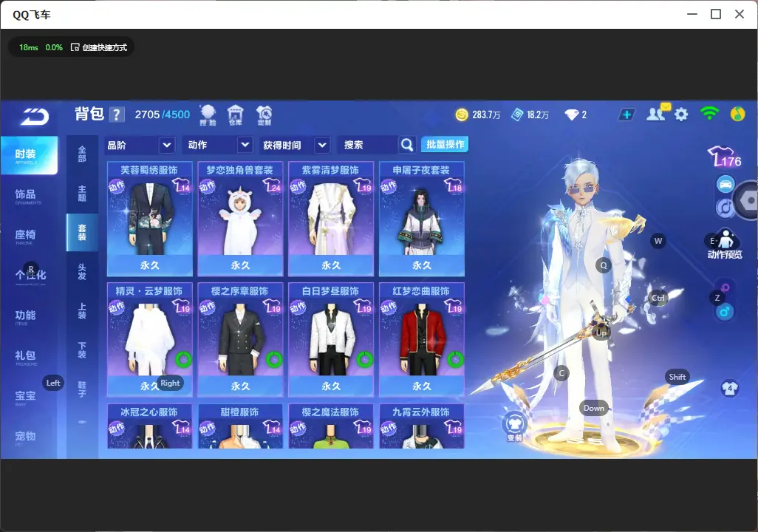
Task: Open the 时装 apparel tab
Action: [x=29, y=154]
